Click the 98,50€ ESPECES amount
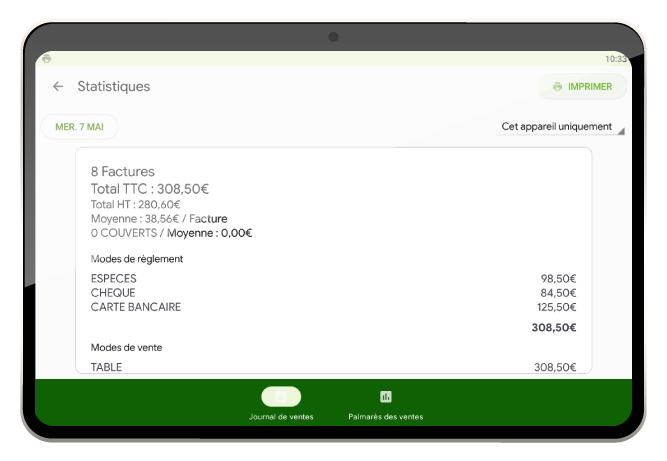The height and width of the screenshot is (461, 667). (x=558, y=279)
